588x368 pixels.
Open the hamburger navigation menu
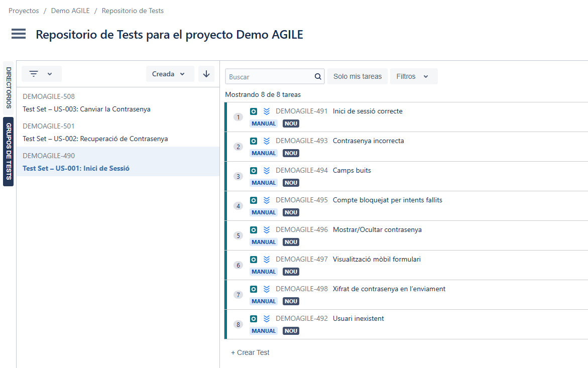[x=19, y=34]
